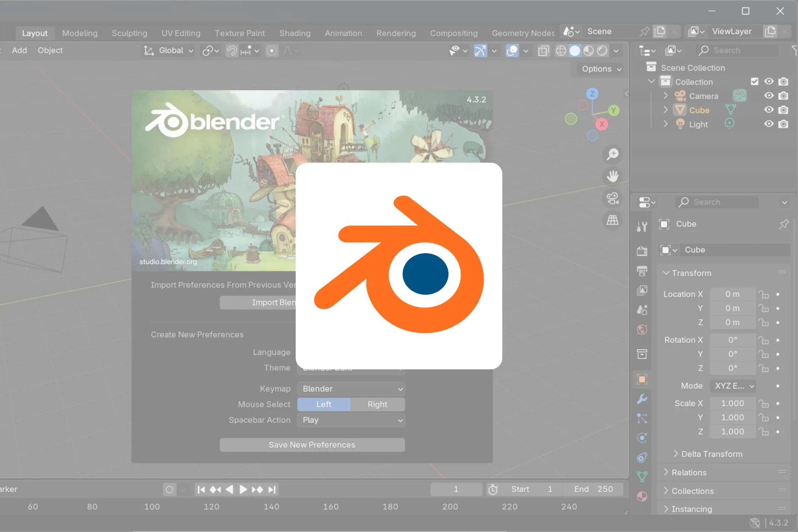Switch to the UV Editing workspace tab

pos(181,33)
